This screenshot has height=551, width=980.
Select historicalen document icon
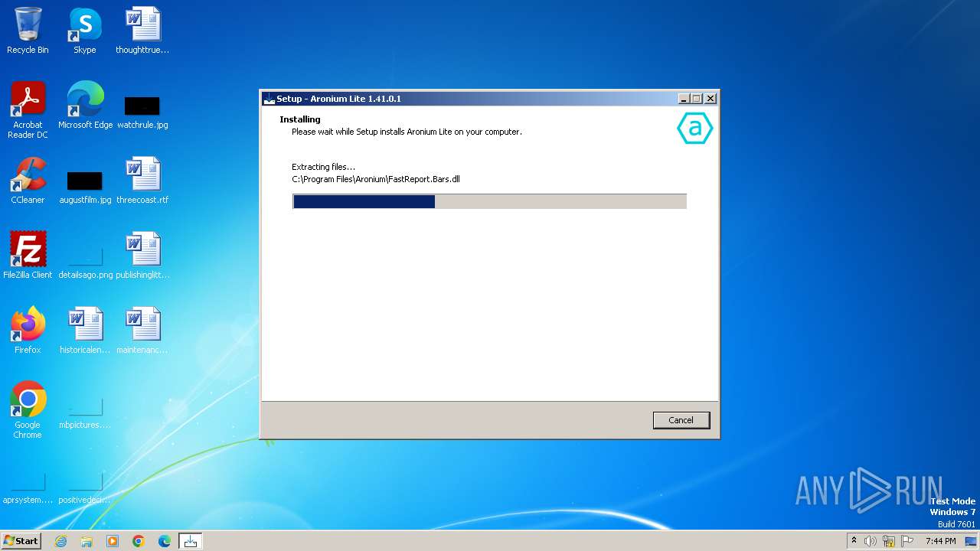point(85,331)
